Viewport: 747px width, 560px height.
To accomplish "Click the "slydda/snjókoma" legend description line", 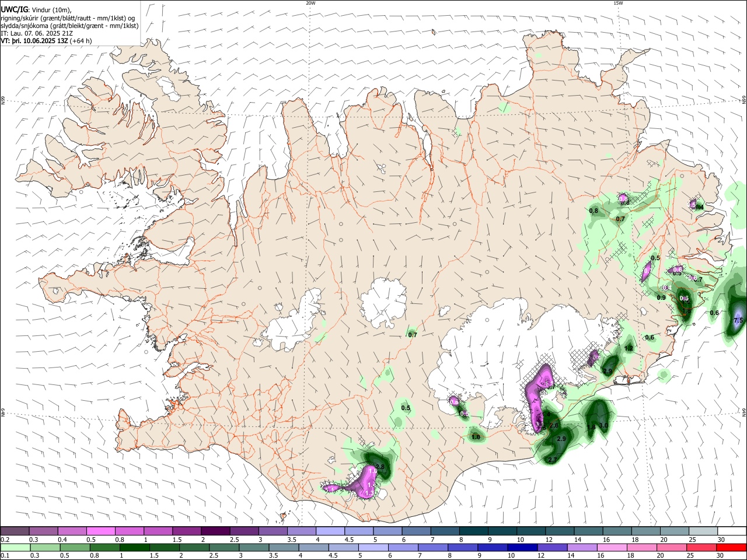I will (69, 26).
